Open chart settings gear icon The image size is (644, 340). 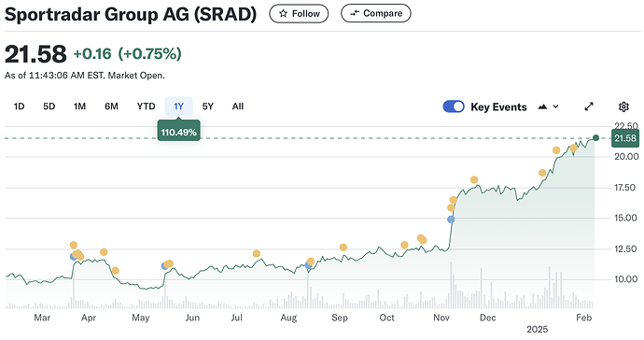[623, 106]
